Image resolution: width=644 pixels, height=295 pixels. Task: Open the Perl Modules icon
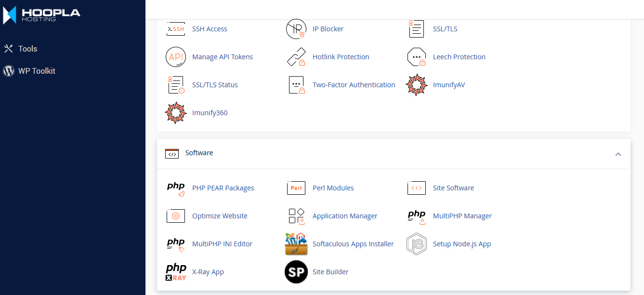pyautogui.click(x=296, y=188)
